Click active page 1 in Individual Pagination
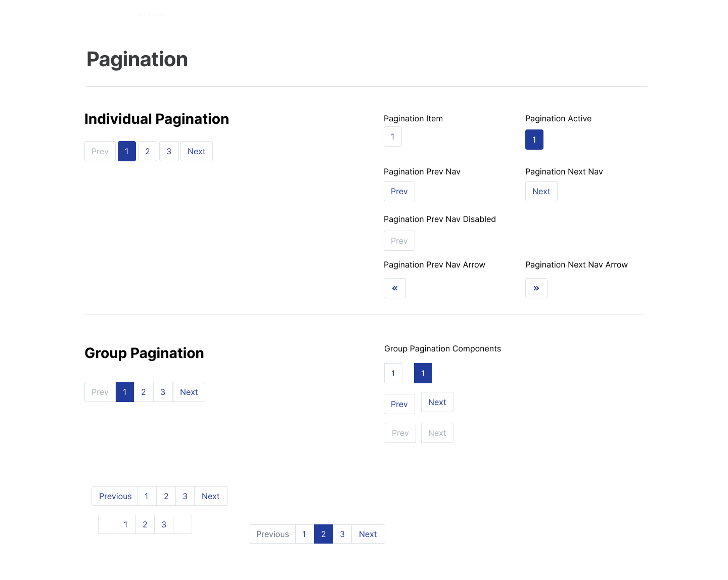Screen dimensions: 728x580 point(127,151)
